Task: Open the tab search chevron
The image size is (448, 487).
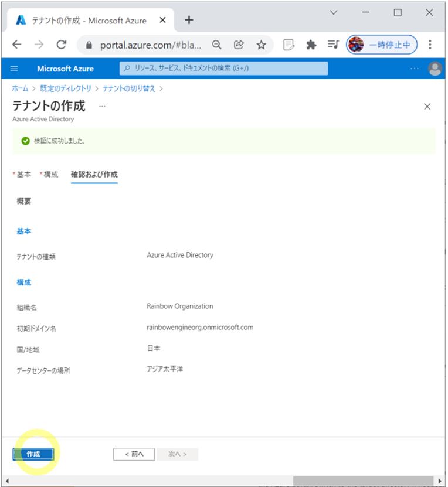Action: [x=334, y=13]
